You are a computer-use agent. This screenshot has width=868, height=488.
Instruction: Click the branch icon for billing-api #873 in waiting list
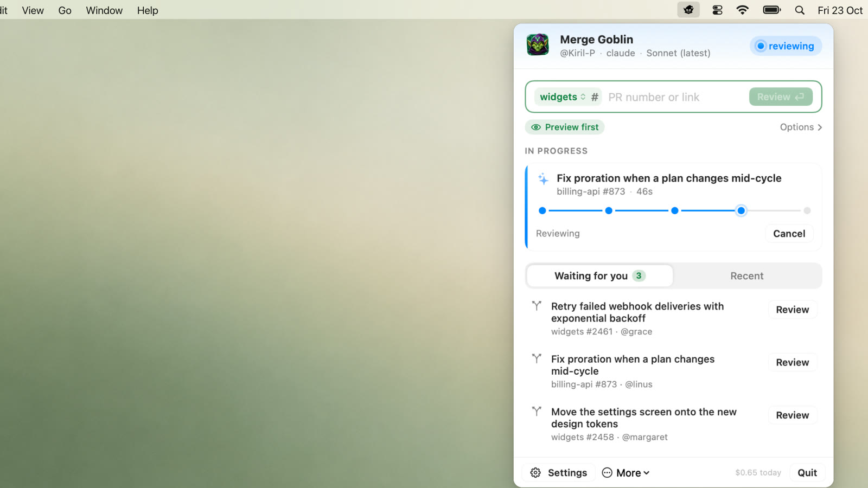pos(537,358)
